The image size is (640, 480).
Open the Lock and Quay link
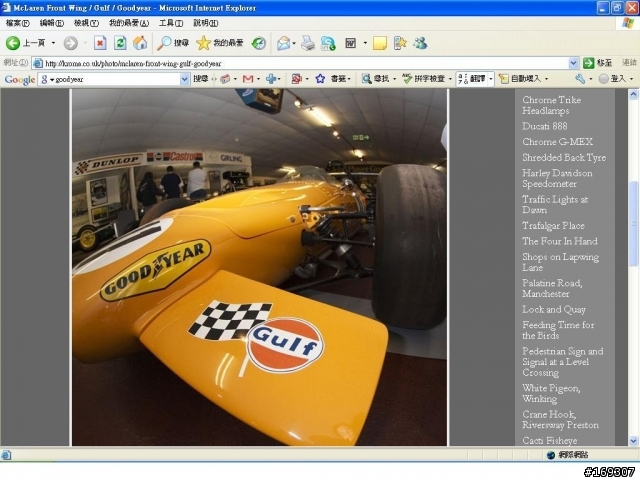(x=553, y=309)
